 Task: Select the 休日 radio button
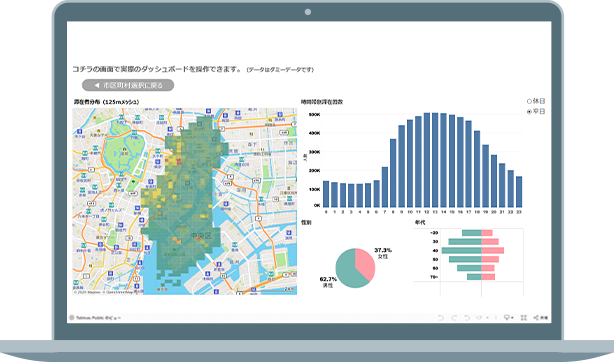pyautogui.click(x=529, y=101)
